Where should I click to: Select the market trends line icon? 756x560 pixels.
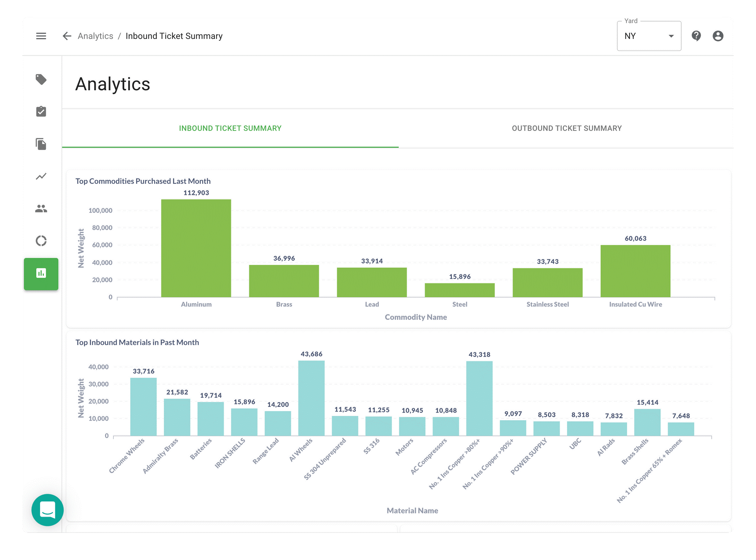click(x=41, y=176)
